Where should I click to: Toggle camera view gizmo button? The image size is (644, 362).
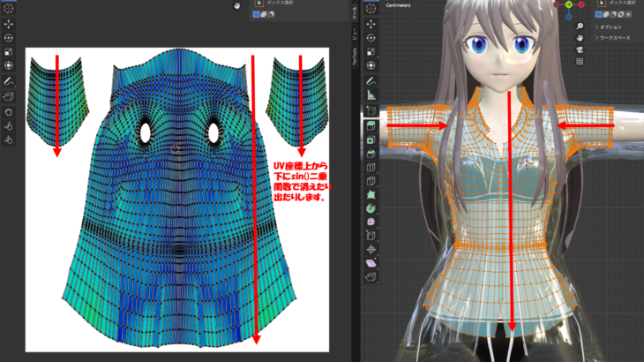click(x=580, y=49)
